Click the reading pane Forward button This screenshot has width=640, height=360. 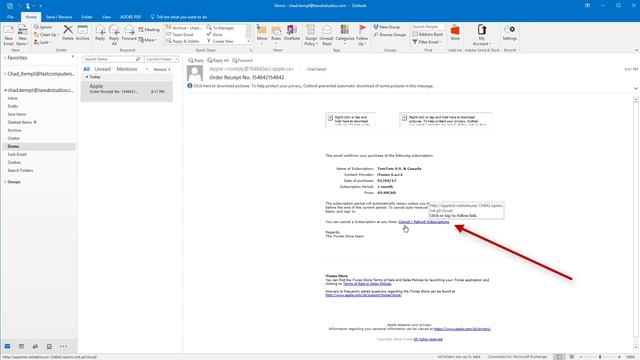(x=242, y=60)
